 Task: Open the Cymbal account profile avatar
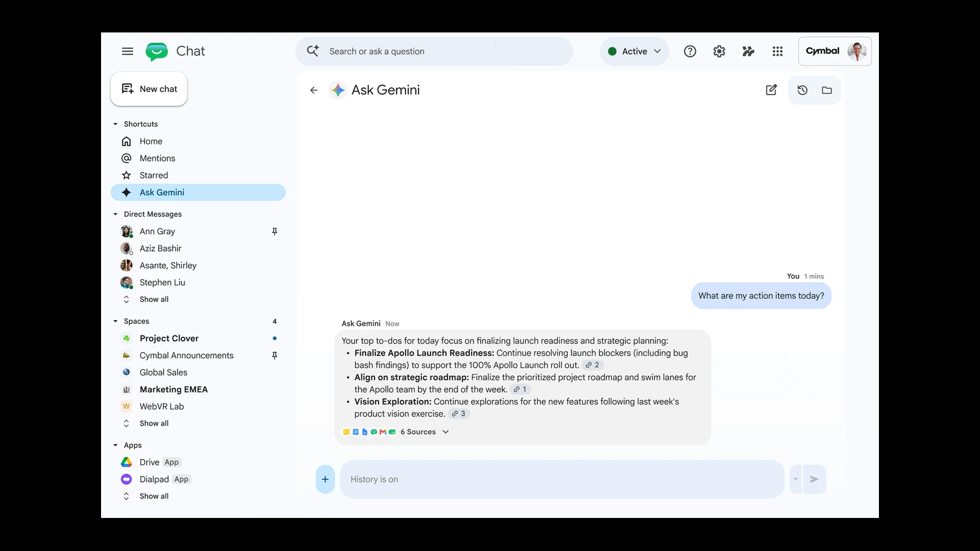click(x=857, y=51)
